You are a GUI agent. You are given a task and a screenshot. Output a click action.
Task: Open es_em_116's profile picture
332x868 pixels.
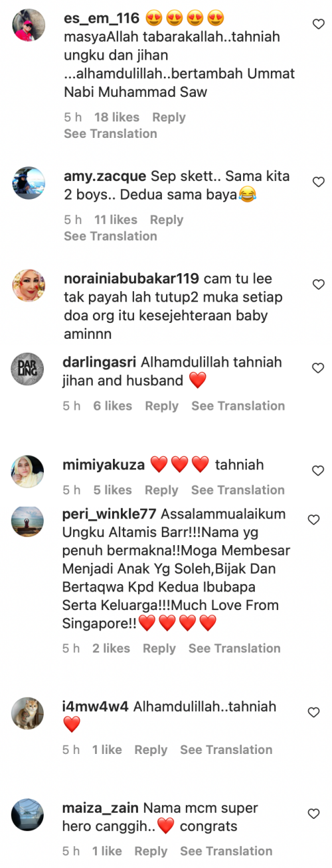(x=28, y=27)
